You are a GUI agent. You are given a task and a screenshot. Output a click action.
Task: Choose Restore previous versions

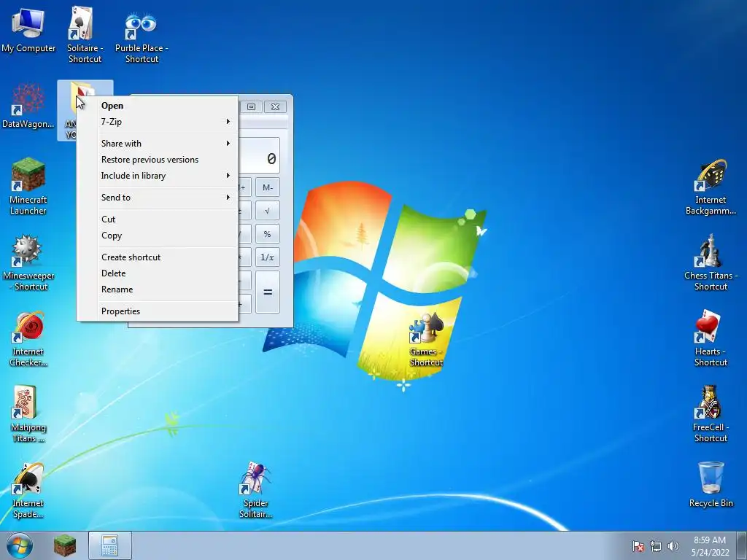point(158,160)
